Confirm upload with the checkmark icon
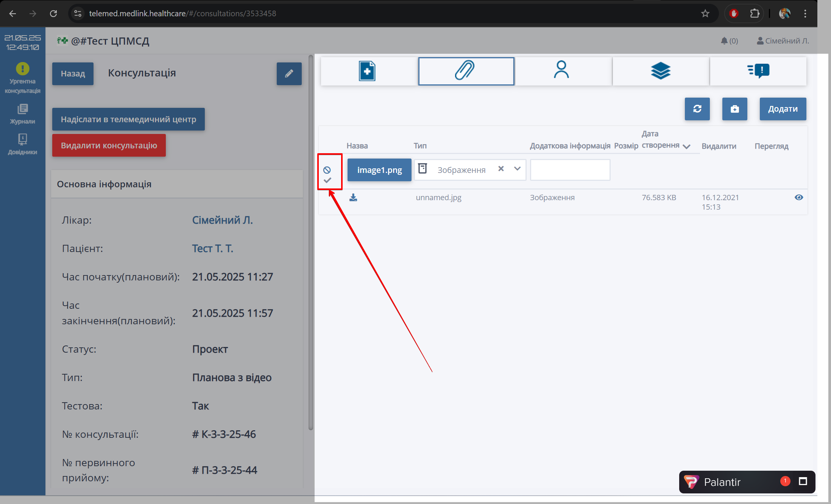Image resolution: width=831 pixels, height=504 pixels. [x=327, y=180]
